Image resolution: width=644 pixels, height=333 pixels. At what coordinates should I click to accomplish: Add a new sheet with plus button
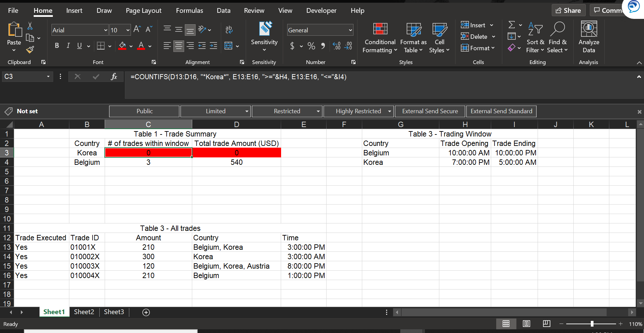(146, 312)
